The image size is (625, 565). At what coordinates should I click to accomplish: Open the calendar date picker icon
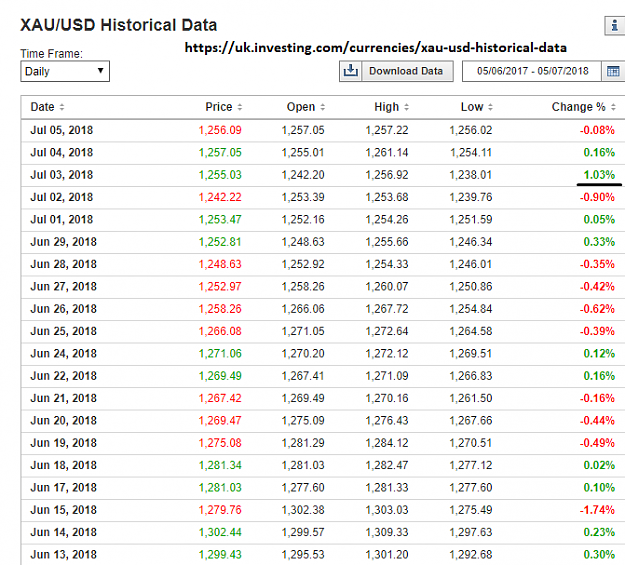tap(613, 71)
